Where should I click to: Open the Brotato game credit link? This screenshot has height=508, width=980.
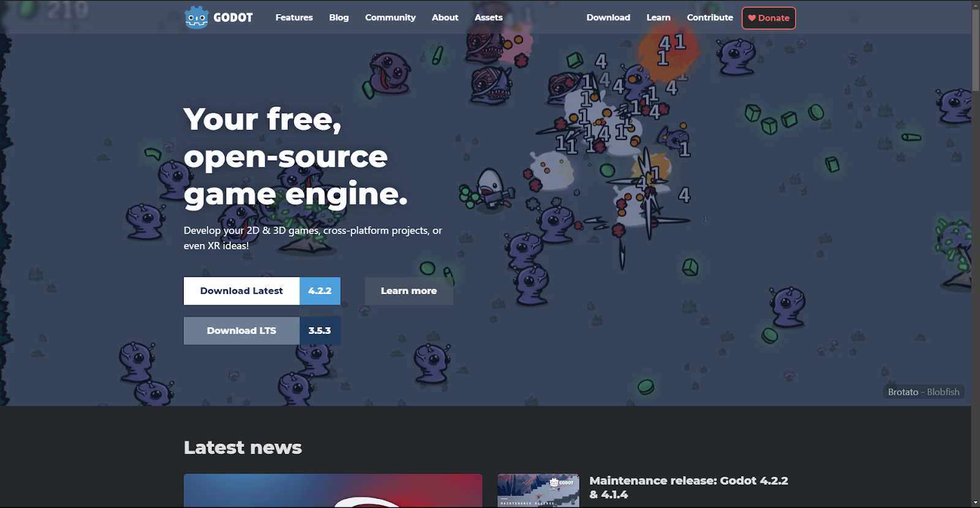point(903,392)
